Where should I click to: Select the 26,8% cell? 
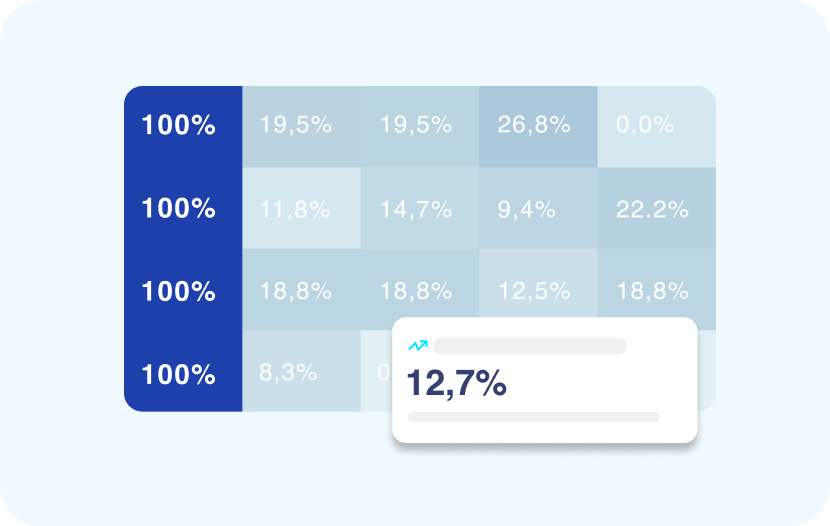pyautogui.click(x=534, y=126)
